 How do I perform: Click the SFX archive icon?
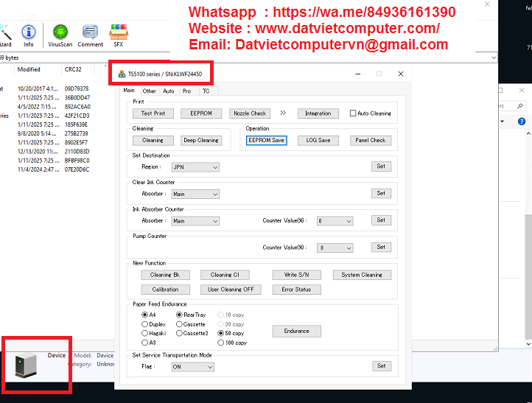(116, 32)
